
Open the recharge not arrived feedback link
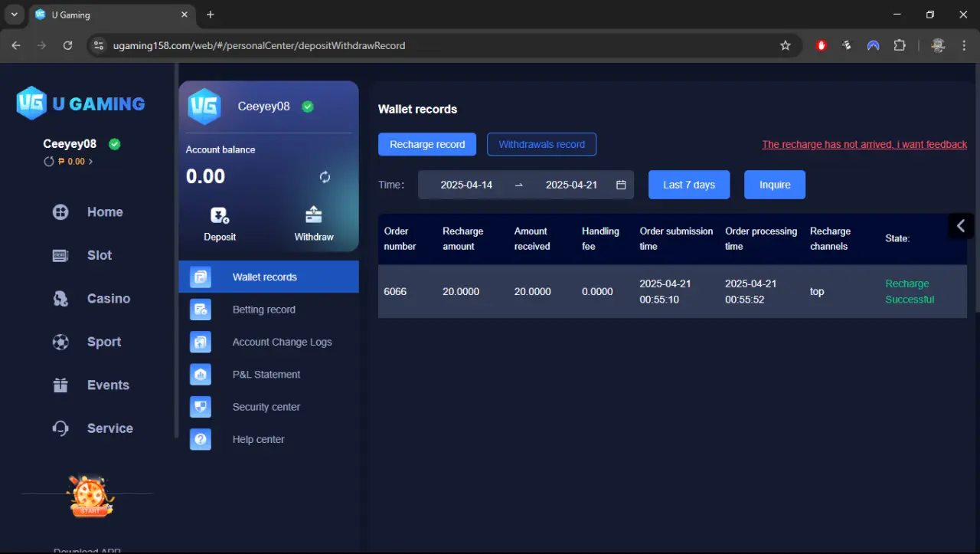[864, 144]
